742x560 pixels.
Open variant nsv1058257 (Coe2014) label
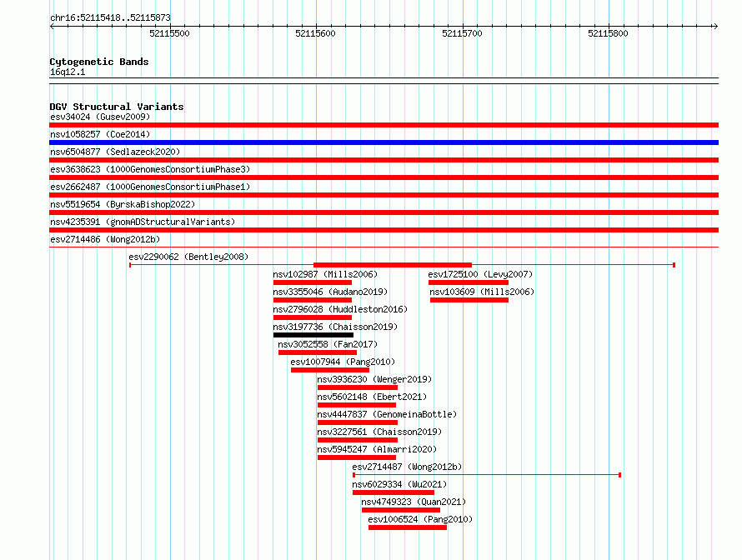100,134
